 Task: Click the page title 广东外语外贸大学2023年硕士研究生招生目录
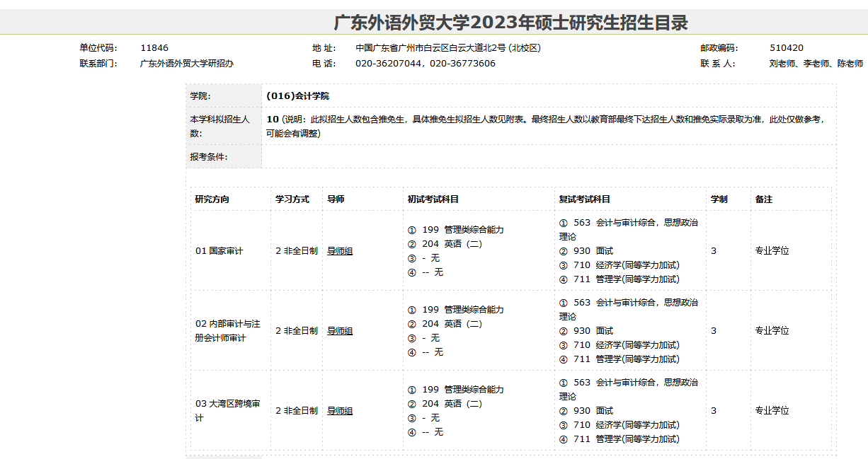pyautogui.click(x=511, y=23)
